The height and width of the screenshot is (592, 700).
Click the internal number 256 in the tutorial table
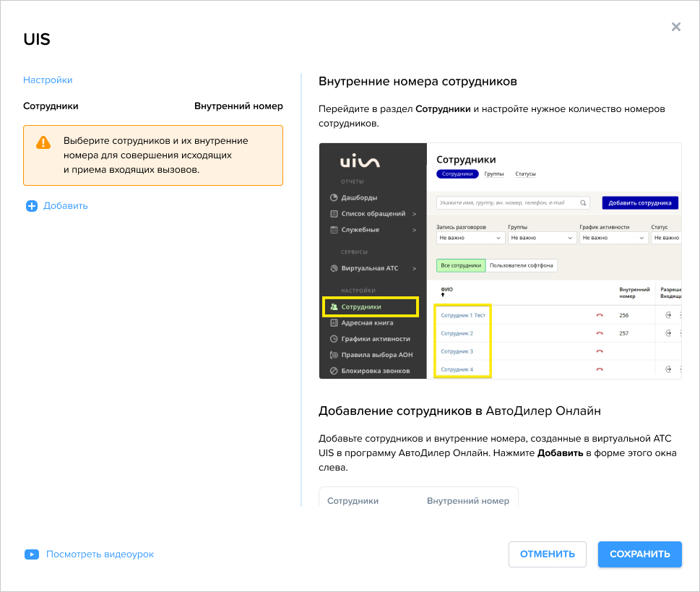[x=623, y=315]
